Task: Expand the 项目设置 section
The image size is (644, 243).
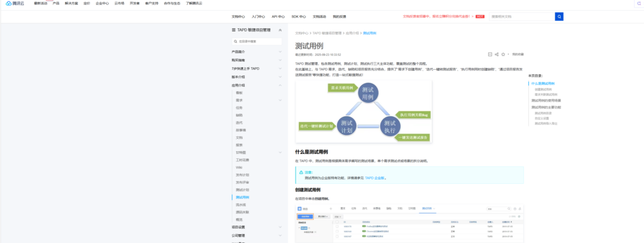Action: click(280, 227)
